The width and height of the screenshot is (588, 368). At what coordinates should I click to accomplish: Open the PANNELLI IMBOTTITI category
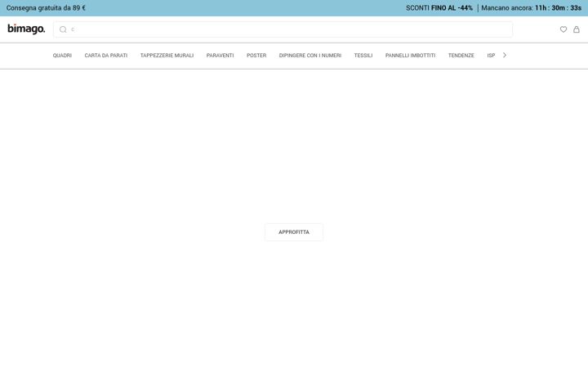[x=410, y=56]
